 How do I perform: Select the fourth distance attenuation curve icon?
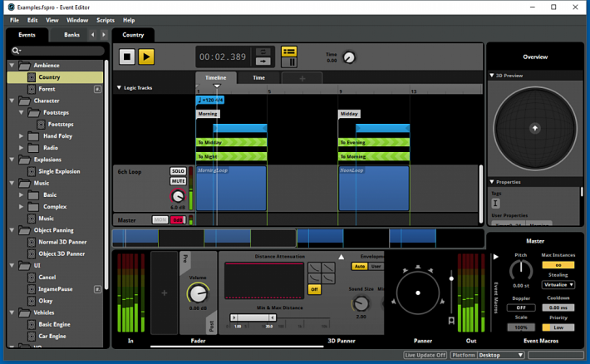point(328,278)
